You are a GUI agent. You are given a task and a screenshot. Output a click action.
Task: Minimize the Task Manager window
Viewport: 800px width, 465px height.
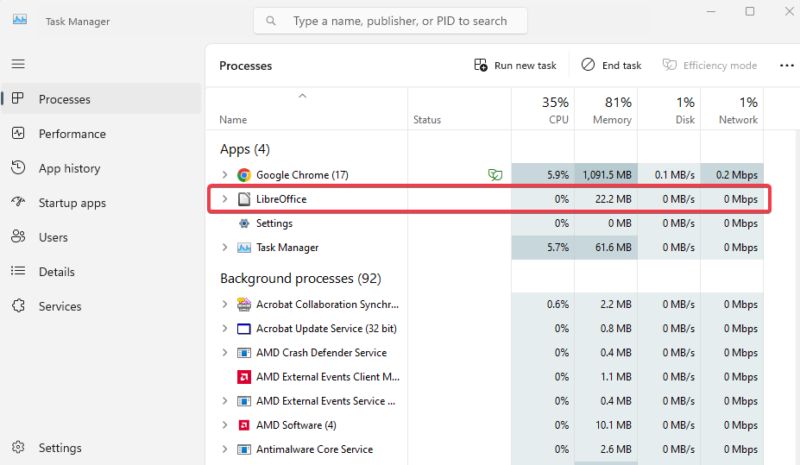click(711, 11)
